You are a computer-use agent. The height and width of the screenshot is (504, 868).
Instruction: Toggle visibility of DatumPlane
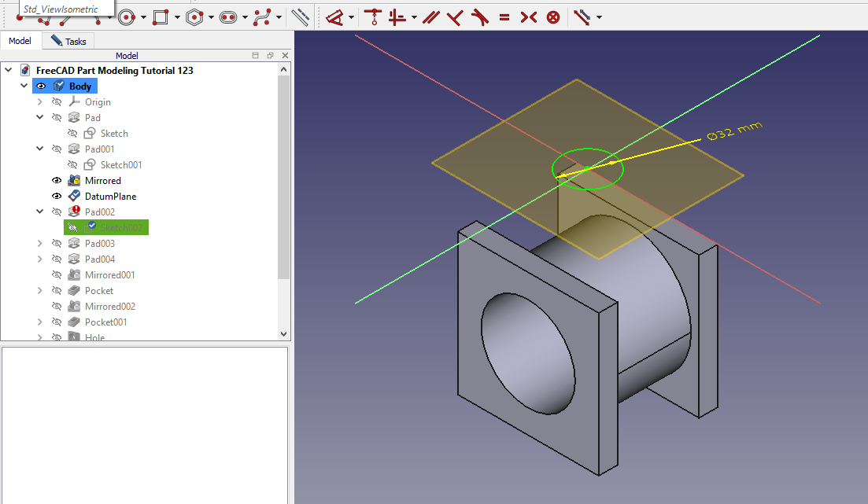click(57, 197)
